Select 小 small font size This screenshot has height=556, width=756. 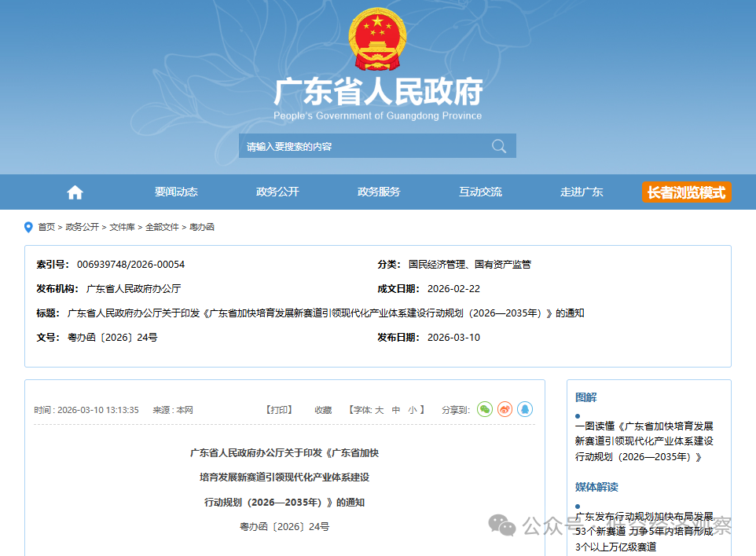point(413,409)
